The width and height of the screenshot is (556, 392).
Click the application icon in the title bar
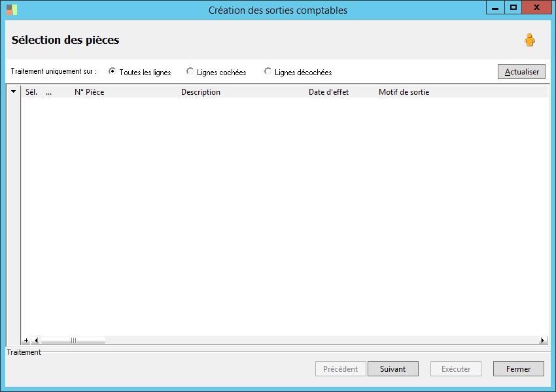click(12, 10)
